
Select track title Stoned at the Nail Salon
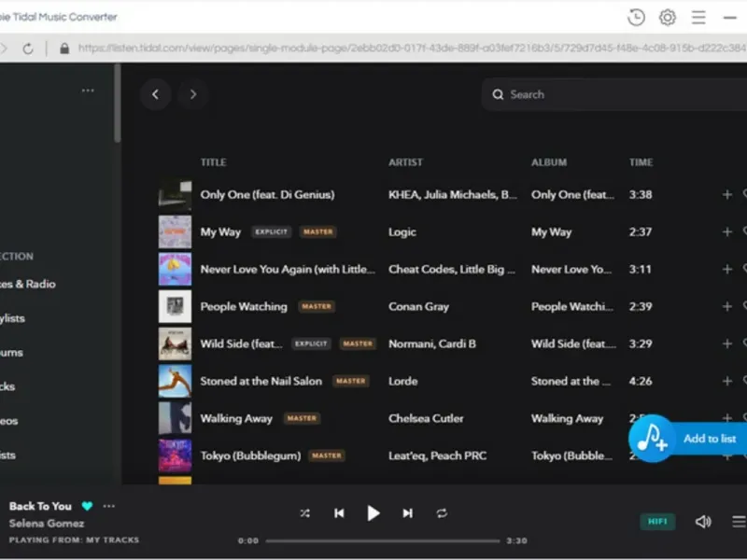[261, 381]
